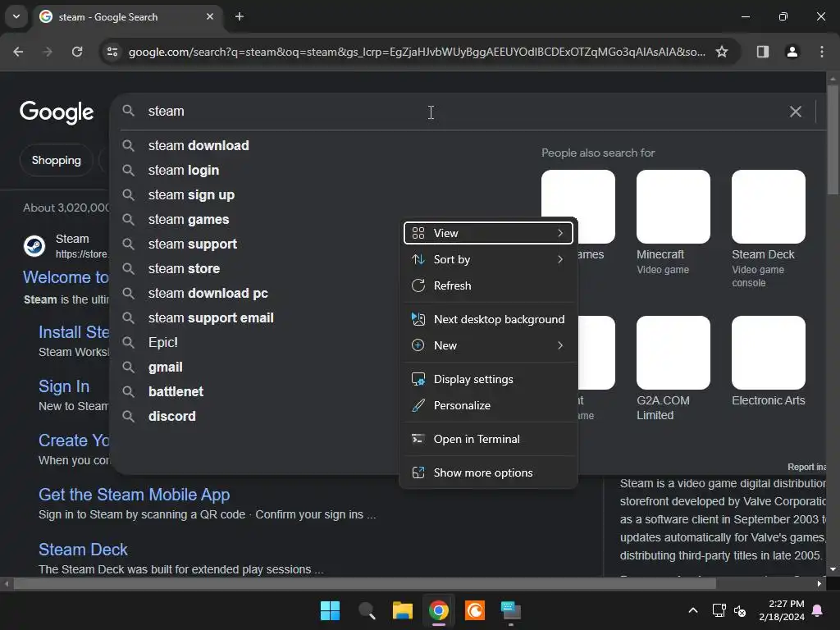
Task: Bookmark this page with the star icon
Action: click(x=722, y=52)
